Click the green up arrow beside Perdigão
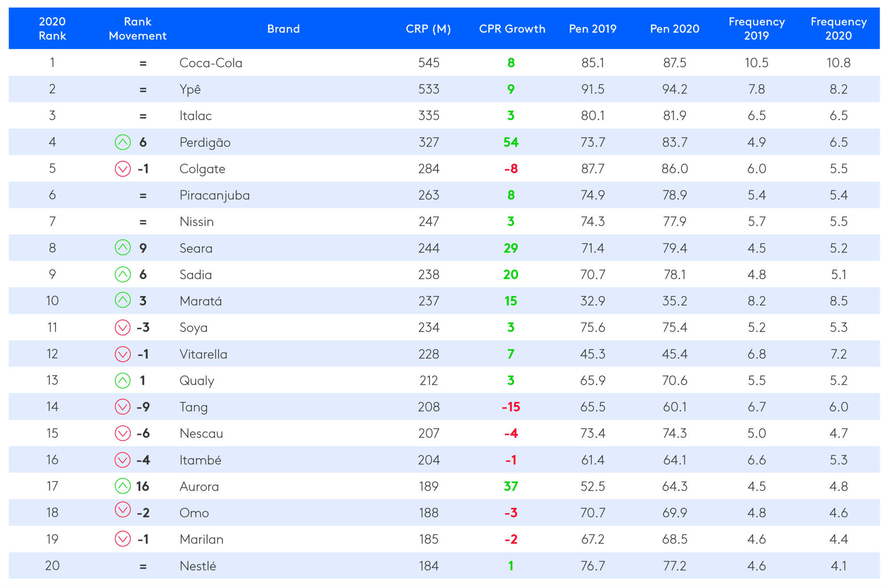The height and width of the screenshot is (588, 888). click(123, 142)
